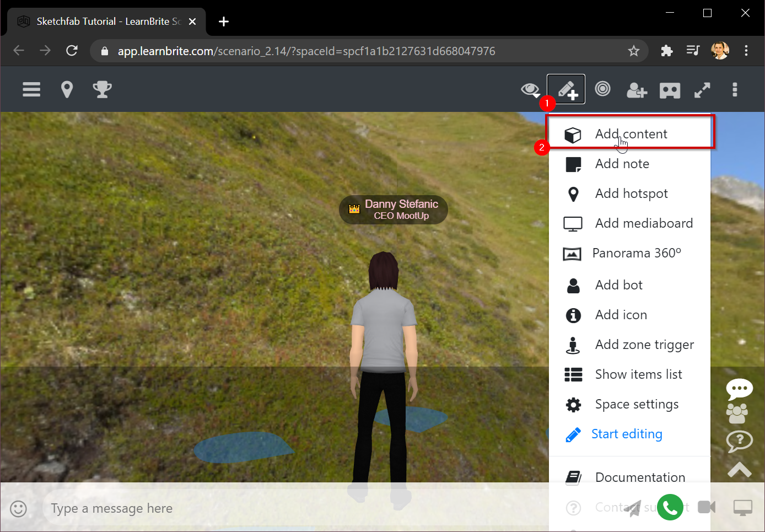Screen dimensions: 765x532
Task: Toggle fullscreen with expand arrows icon
Action: point(702,90)
